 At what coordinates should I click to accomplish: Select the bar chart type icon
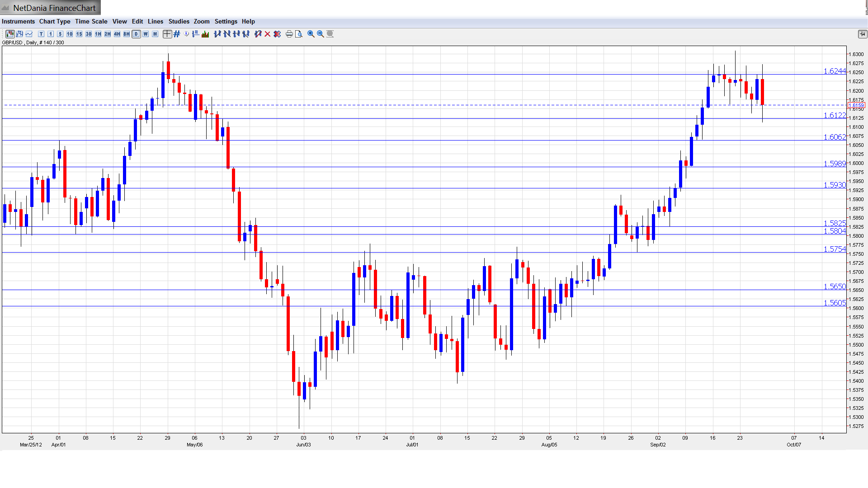pos(19,34)
